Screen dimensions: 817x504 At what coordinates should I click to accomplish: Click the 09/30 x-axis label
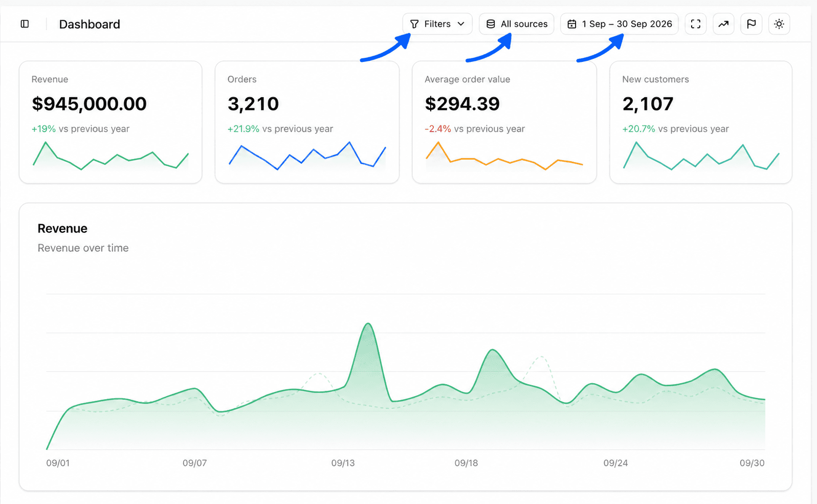[x=752, y=463]
